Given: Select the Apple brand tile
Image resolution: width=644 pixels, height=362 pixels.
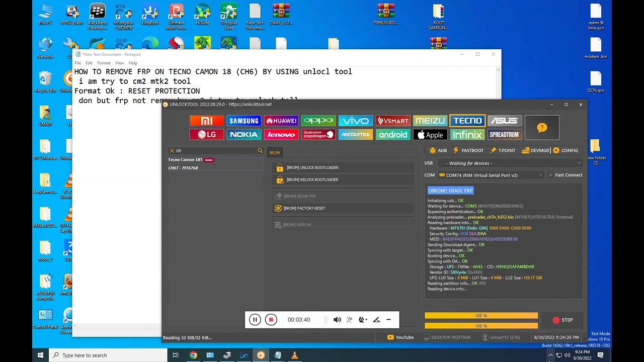Looking at the screenshot, I should pos(430,134).
